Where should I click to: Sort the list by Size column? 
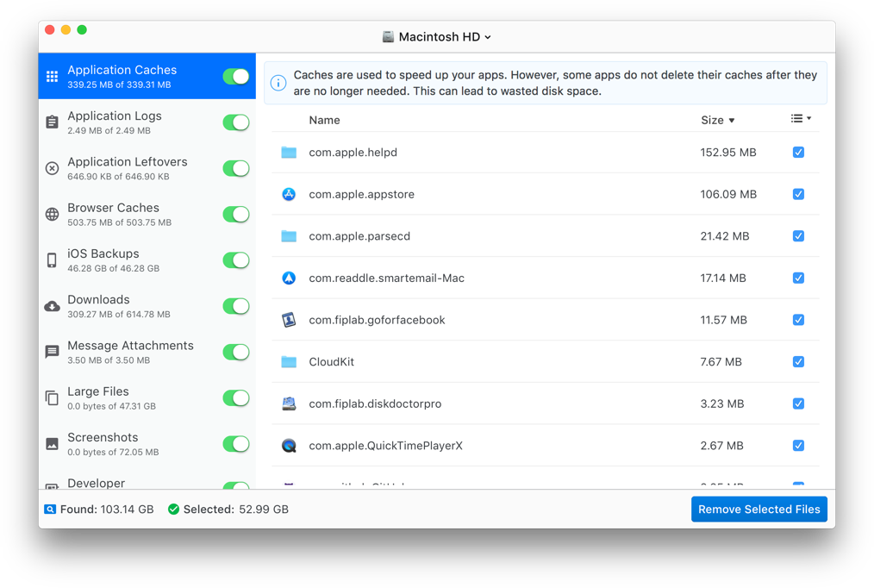pos(717,121)
